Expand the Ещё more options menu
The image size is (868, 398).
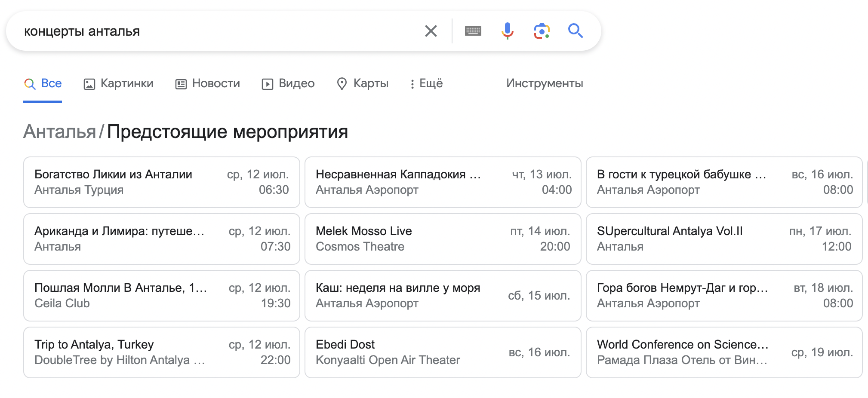pos(426,83)
